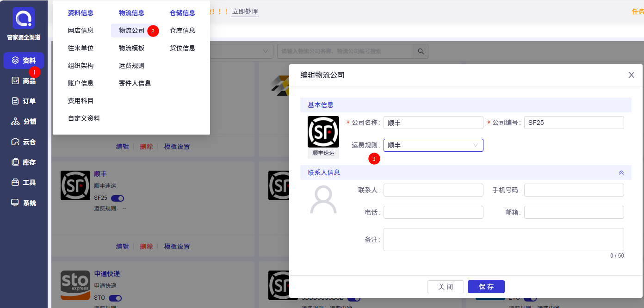The height and width of the screenshot is (308, 644).
Task: Click the logistics company search box
Action: [345, 51]
